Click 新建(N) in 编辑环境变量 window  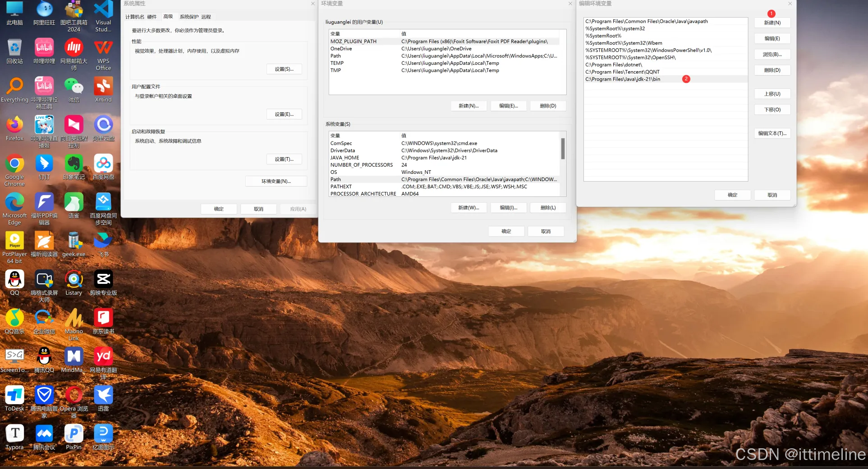point(772,23)
